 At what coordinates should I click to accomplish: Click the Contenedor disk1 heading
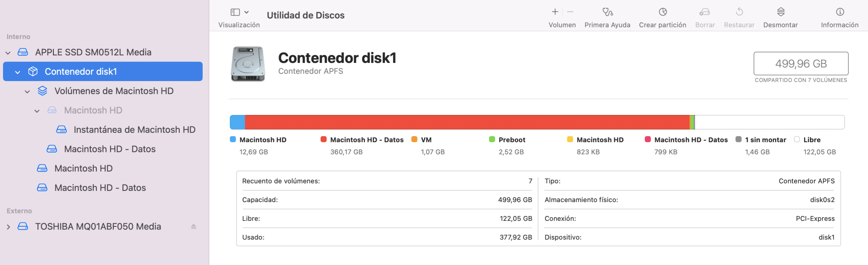click(x=337, y=58)
